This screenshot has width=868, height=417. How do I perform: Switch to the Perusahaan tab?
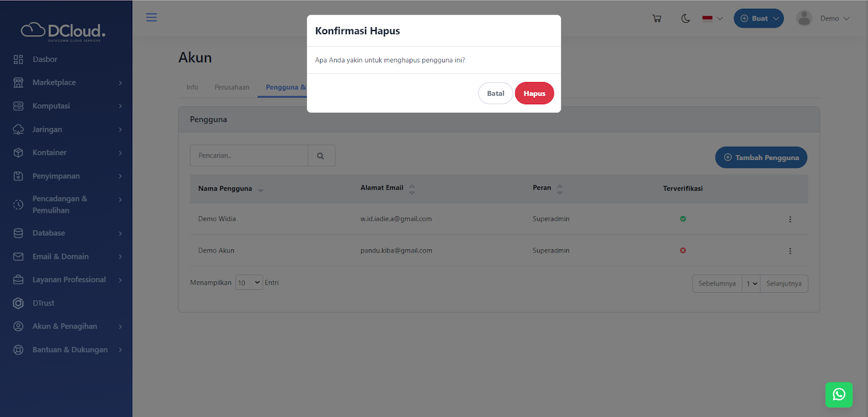coord(232,87)
